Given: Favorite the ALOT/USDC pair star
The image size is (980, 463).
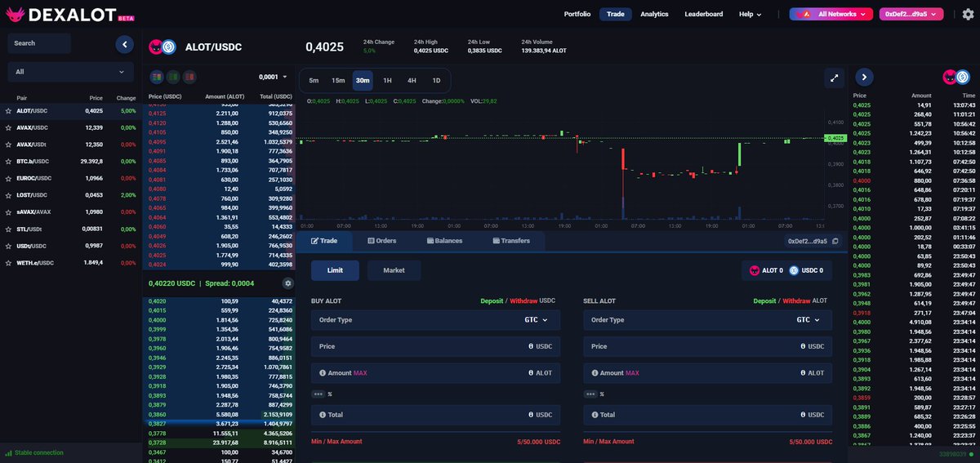Looking at the screenshot, I should [x=8, y=111].
